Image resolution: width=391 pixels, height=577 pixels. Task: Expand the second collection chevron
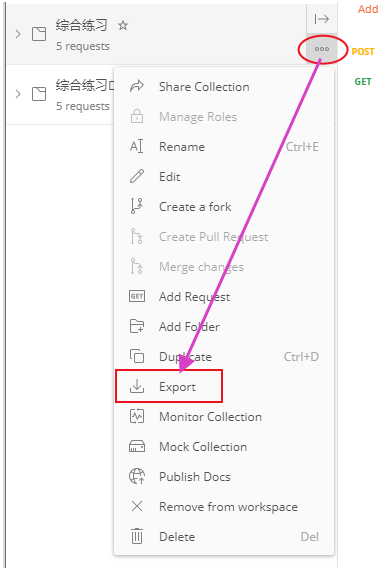tap(18, 94)
